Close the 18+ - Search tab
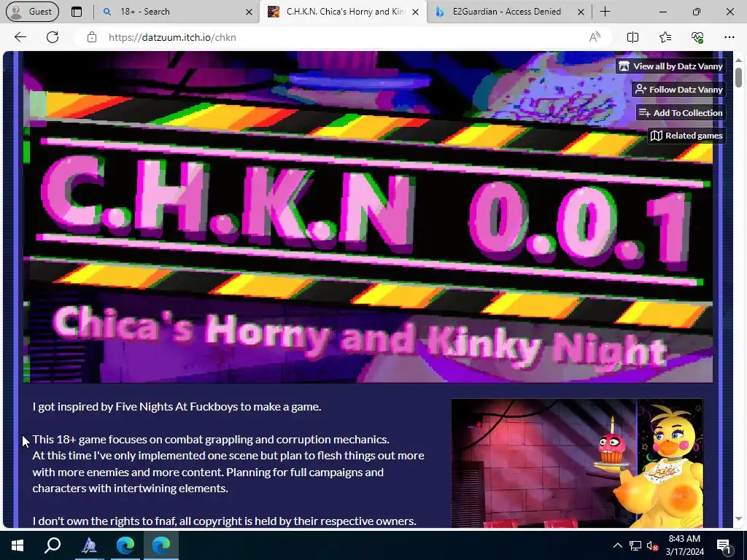 click(249, 12)
